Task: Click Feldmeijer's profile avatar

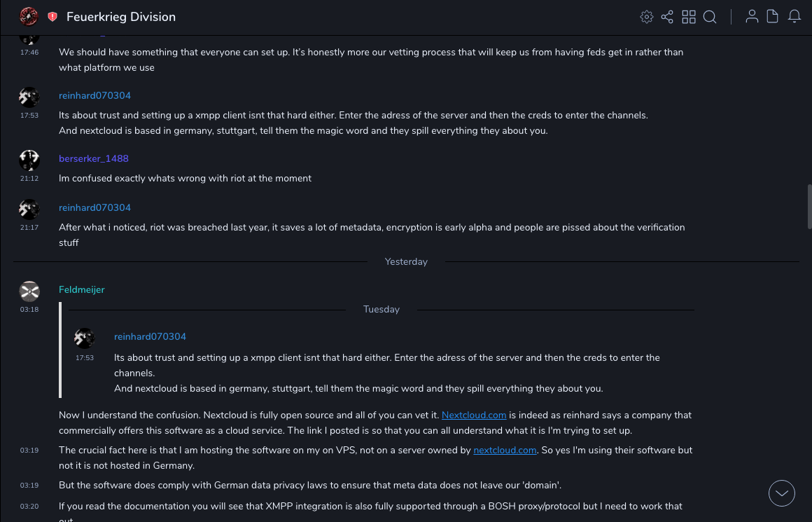Action: coord(29,291)
